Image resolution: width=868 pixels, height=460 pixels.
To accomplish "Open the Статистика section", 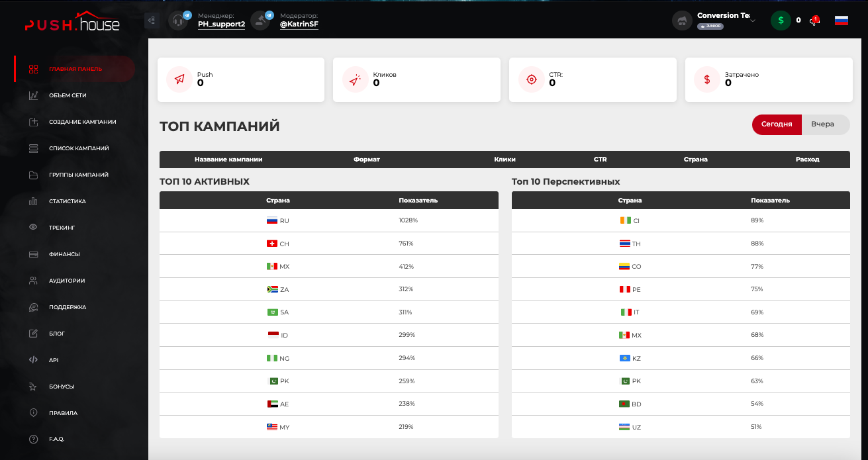I will 68,201.
